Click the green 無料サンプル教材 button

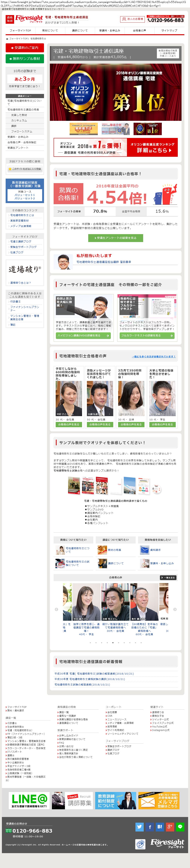pyautogui.click(x=25, y=59)
